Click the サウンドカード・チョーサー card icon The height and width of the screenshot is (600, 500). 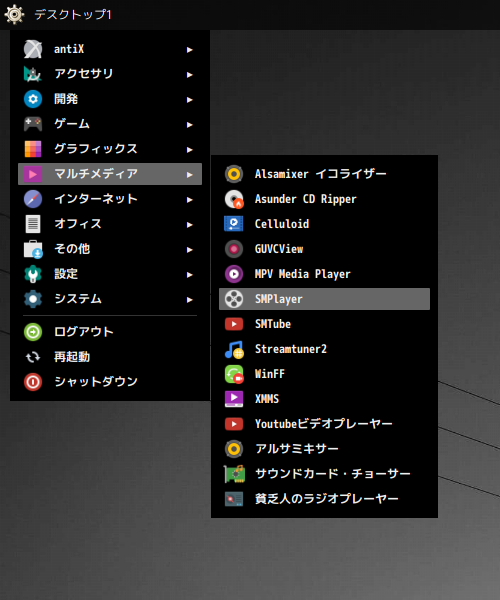234,474
